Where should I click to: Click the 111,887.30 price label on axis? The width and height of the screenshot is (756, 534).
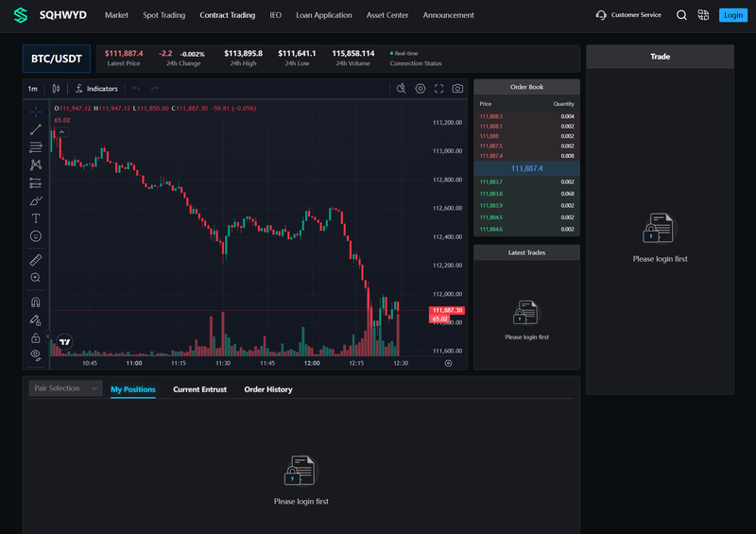446,310
